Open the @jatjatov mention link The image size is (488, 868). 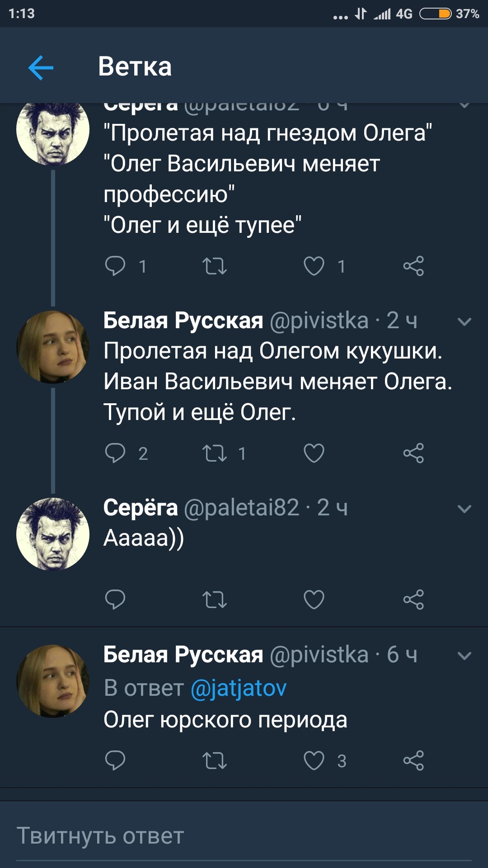pyautogui.click(x=239, y=688)
